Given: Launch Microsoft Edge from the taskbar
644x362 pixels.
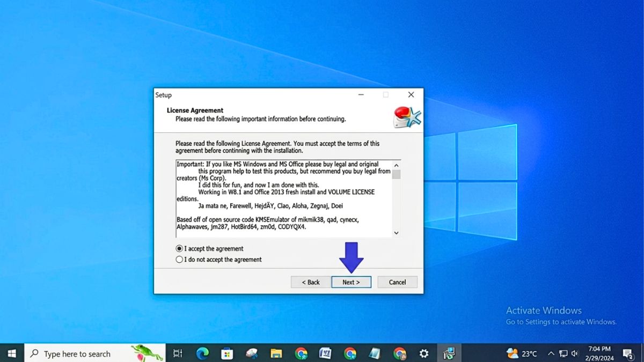Looking at the screenshot, I should pos(202,353).
